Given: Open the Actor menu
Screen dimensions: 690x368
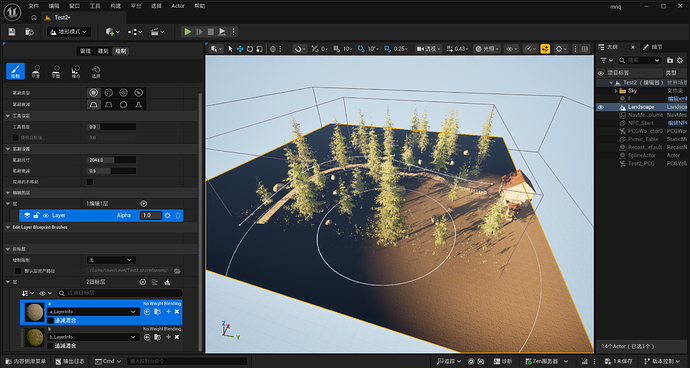Looking at the screenshot, I should (x=178, y=6).
